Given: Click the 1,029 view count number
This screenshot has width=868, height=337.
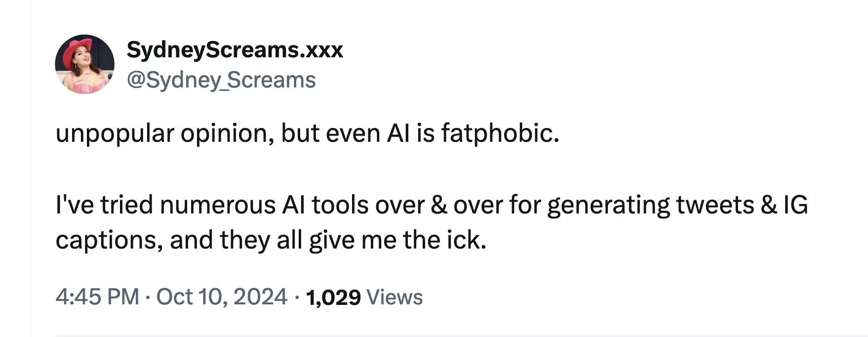Looking at the screenshot, I should 333,297.
